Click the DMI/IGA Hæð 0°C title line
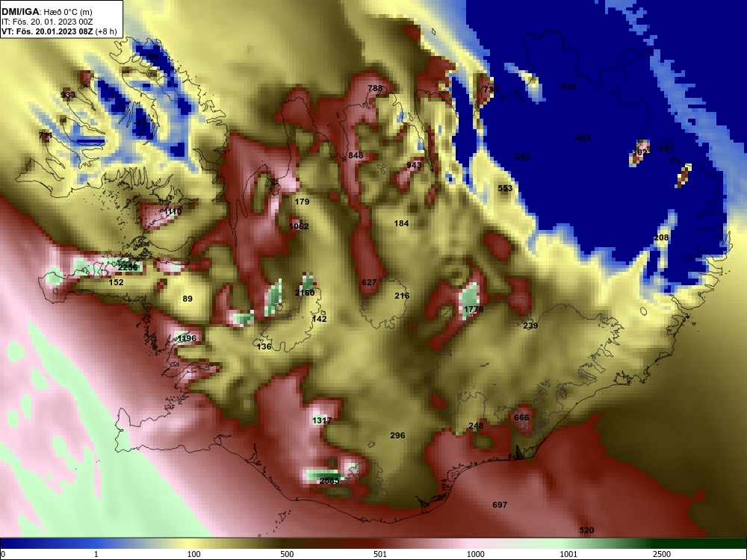747x560 pixels. [46, 12]
